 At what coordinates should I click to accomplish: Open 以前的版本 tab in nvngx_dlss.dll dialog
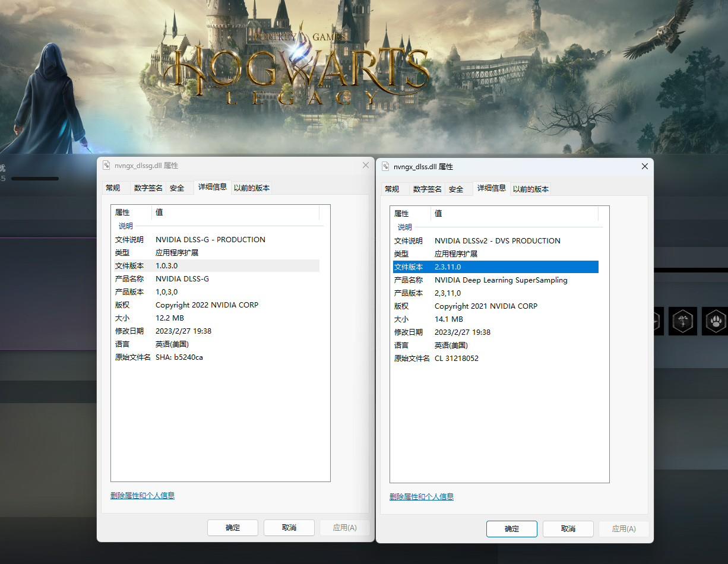(x=531, y=189)
